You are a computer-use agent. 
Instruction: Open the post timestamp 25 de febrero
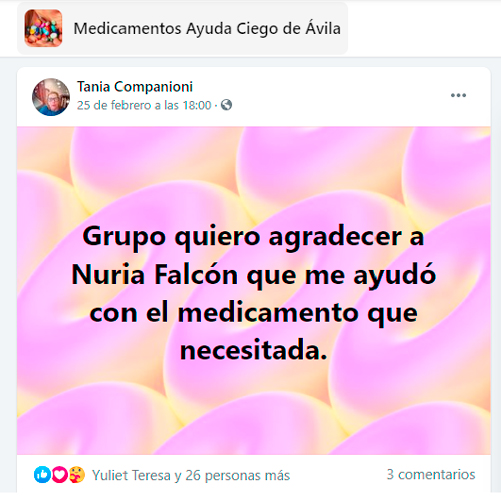pyautogui.click(x=144, y=105)
